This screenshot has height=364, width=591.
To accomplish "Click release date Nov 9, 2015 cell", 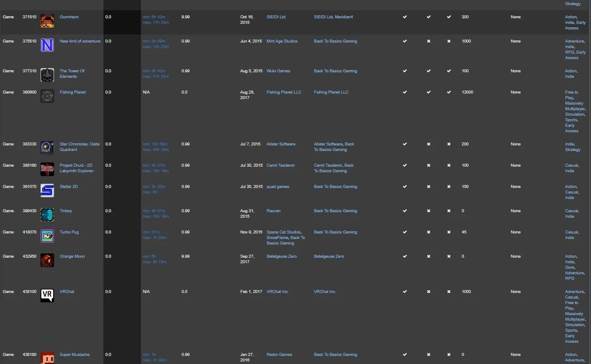I will tap(251, 232).
